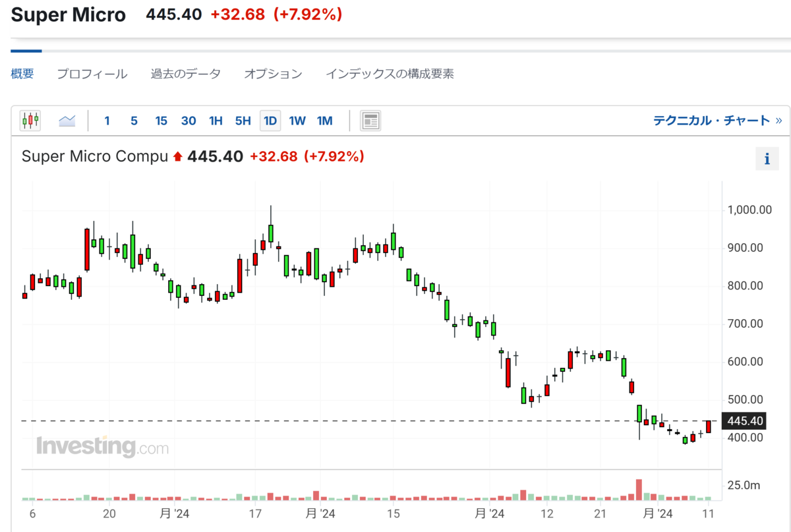
Task: Open the news overlay icon in the toolbar
Action: (370, 121)
